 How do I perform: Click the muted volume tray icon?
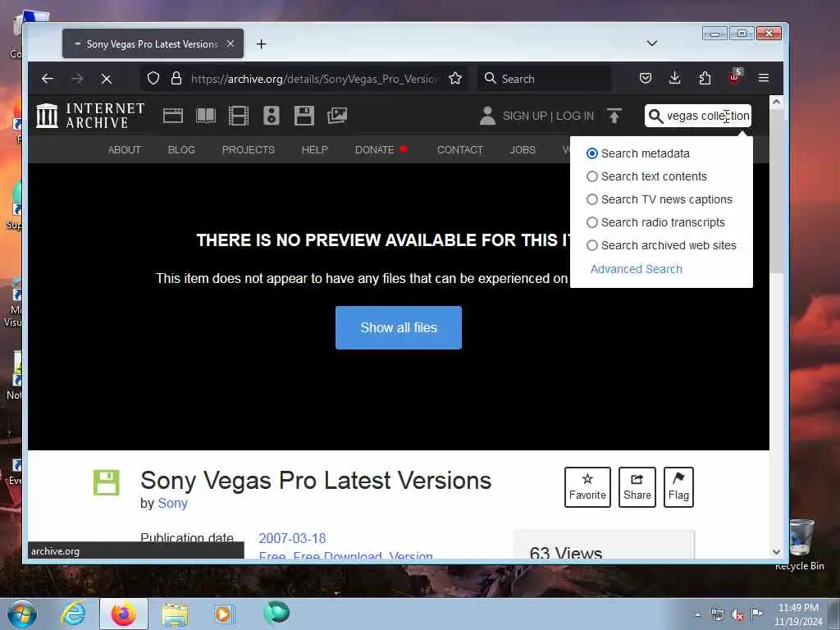pyautogui.click(x=737, y=615)
